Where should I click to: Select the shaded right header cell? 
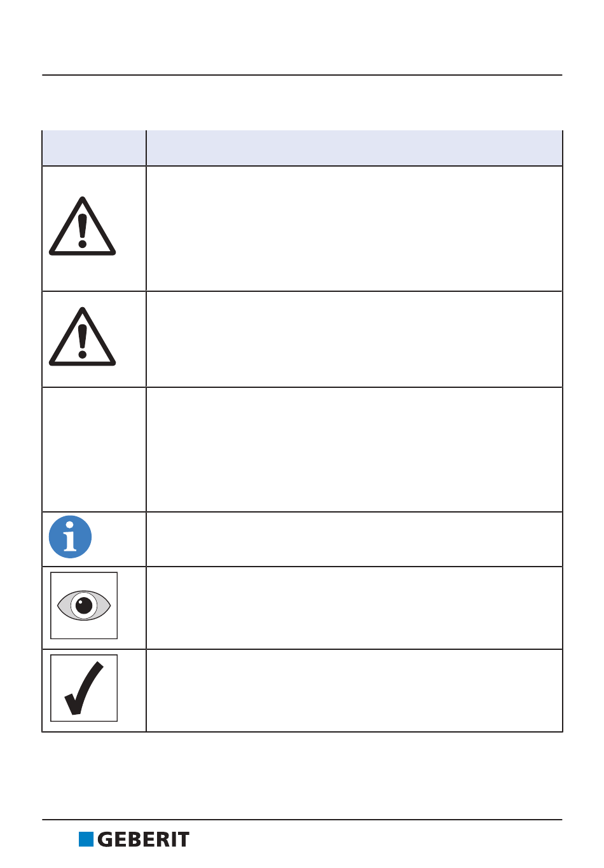click(354, 148)
